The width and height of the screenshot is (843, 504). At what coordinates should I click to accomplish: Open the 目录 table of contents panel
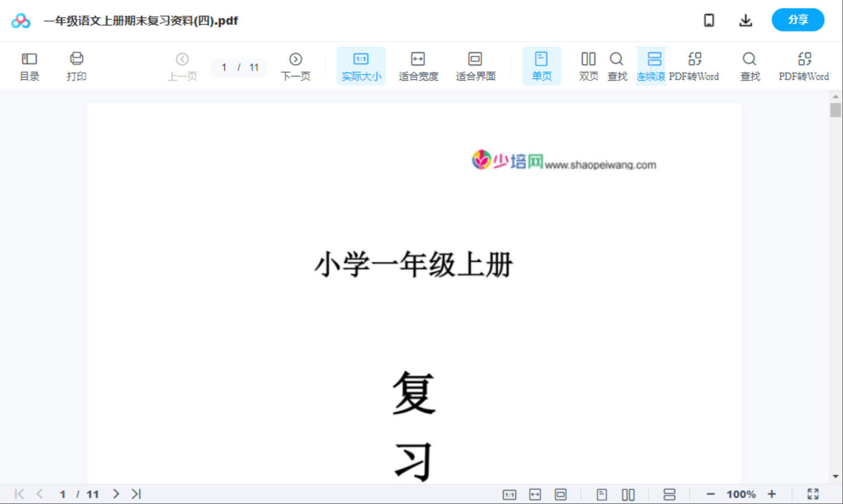[x=29, y=65]
